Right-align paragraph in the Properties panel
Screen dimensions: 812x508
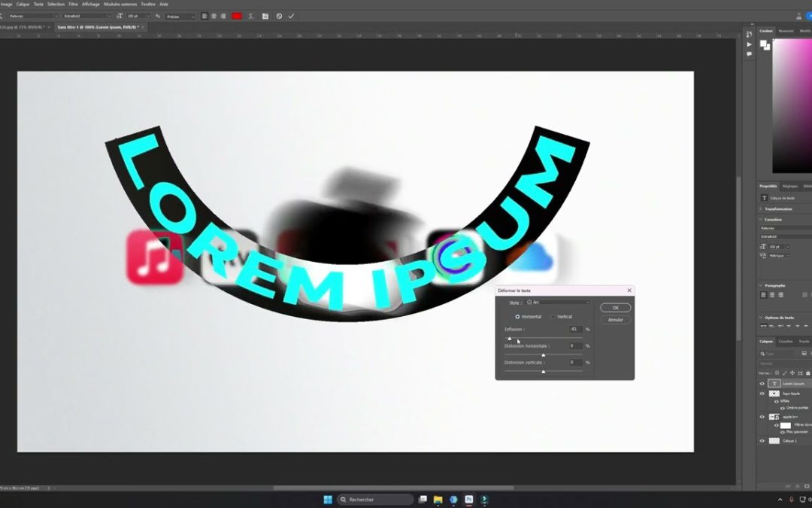[781, 295]
